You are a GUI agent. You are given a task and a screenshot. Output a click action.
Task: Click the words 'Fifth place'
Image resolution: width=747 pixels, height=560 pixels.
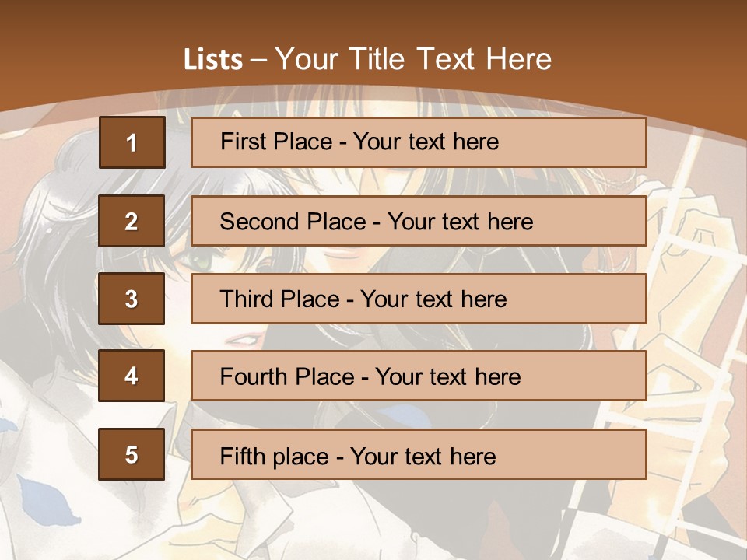[x=275, y=457]
